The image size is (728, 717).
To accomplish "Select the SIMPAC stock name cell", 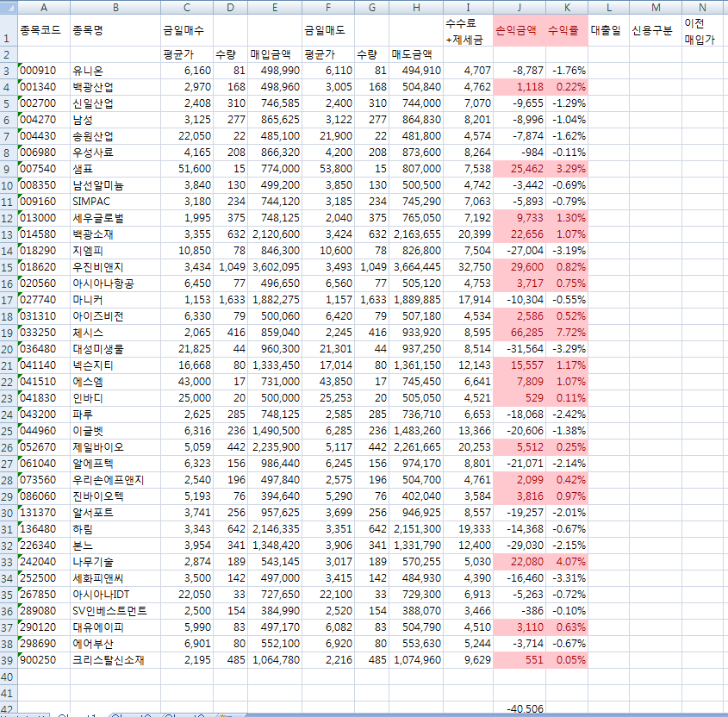I will pyautogui.click(x=115, y=202).
